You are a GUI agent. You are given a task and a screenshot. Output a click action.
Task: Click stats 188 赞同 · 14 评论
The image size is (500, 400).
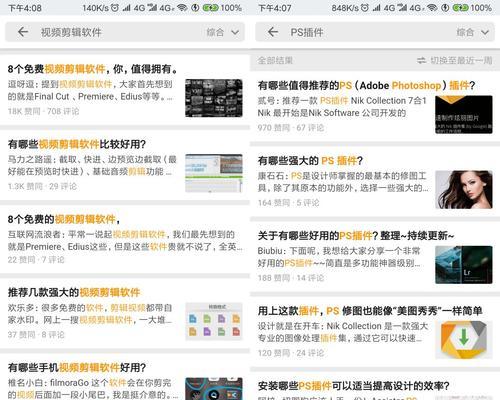[291, 278]
